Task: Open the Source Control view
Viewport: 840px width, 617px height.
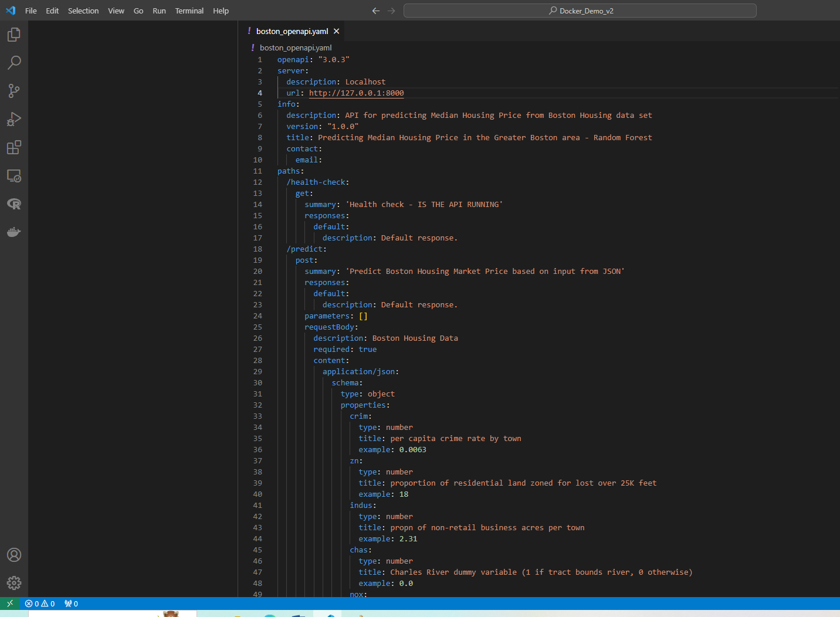Action: point(14,91)
